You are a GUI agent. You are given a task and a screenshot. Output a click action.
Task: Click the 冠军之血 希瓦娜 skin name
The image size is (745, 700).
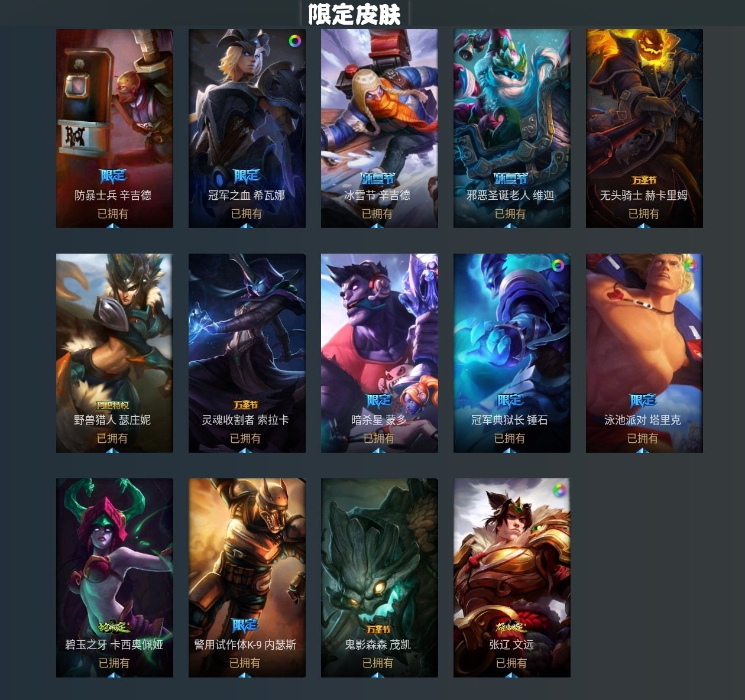(x=246, y=195)
